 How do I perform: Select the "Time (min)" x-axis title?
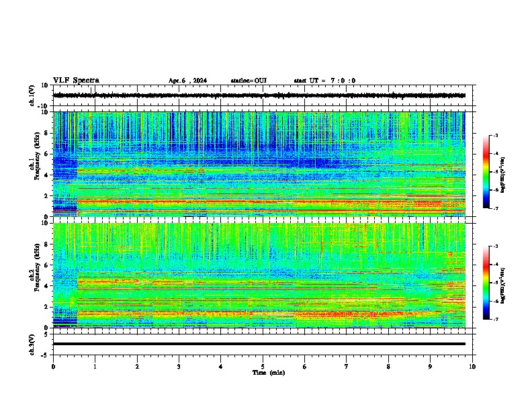269,373
